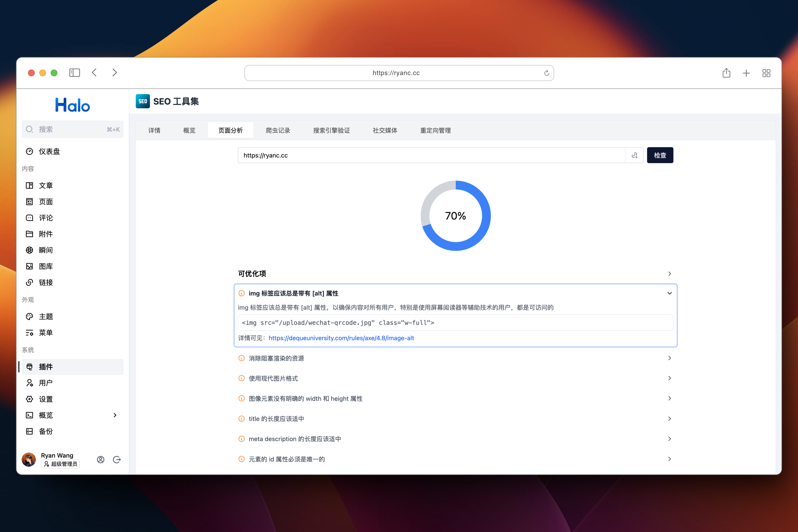Open the browser share icon
Screen dimensions: 798x532
726,73
